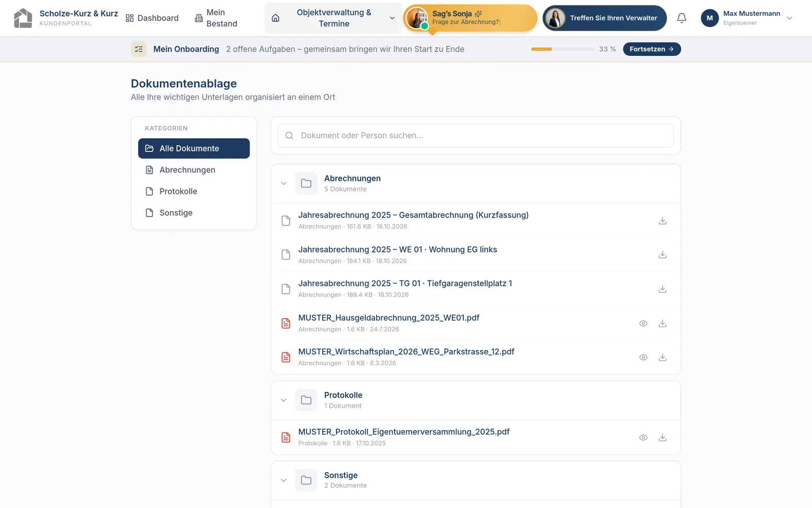Click the Mein Onboarding title link
This screenshot has width=812, height=508.
(x=186, y=49)
